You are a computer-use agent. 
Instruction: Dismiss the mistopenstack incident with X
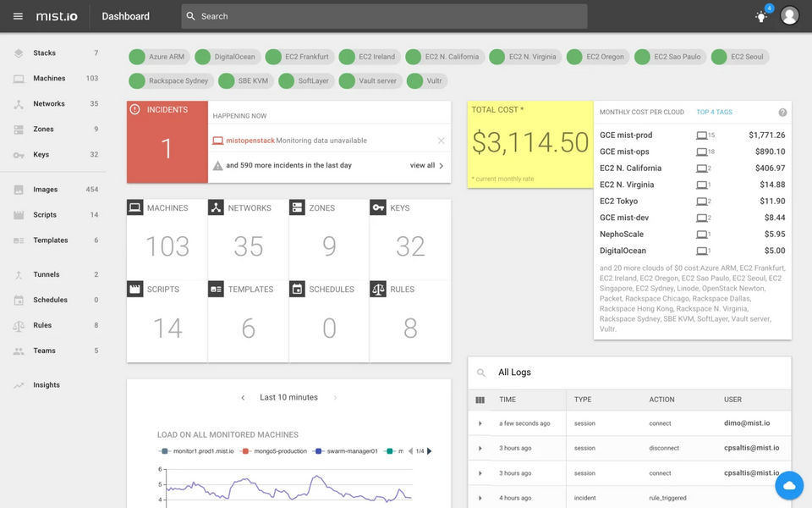441,141
